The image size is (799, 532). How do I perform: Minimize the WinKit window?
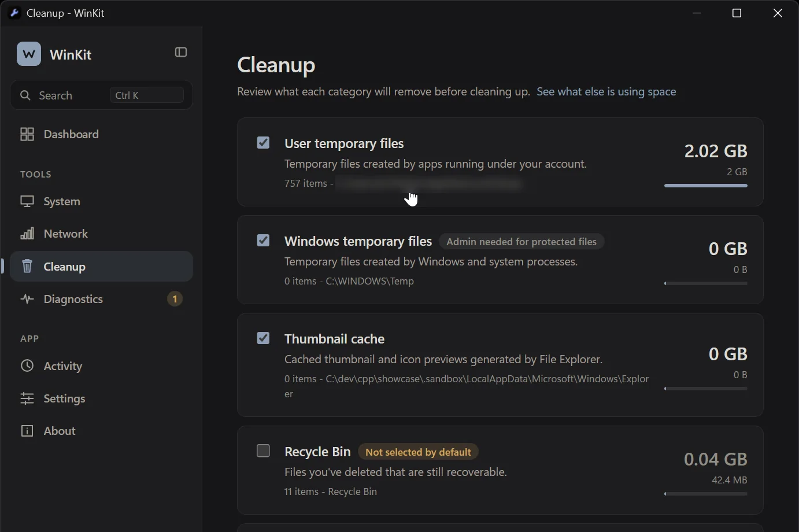point(697,13)
